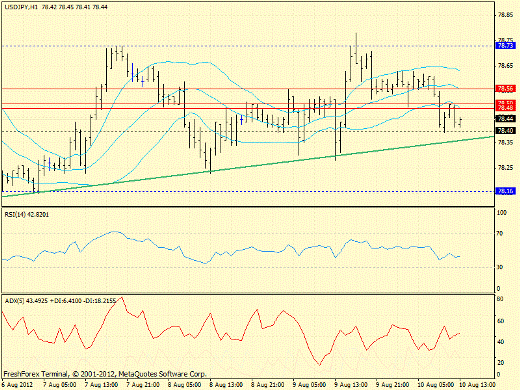Click the 10 Aug 13:00 time label

(x=477, y=385)
